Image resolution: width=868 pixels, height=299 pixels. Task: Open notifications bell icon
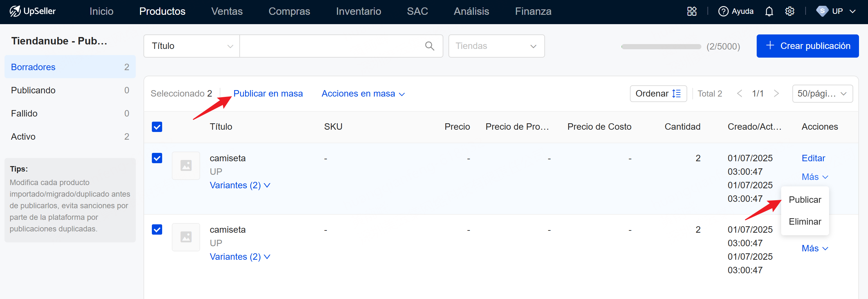(769, 11)
